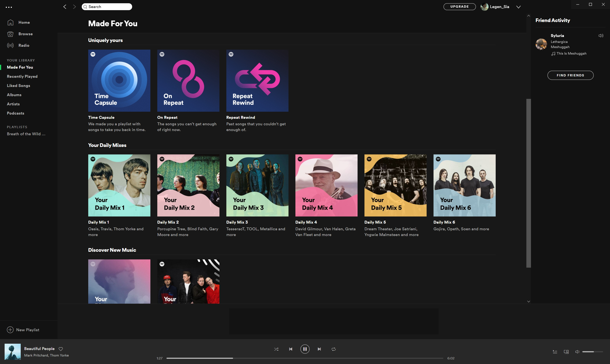Click the On Repeat title link
Screen dimensions: 610x364
point(167,117)
